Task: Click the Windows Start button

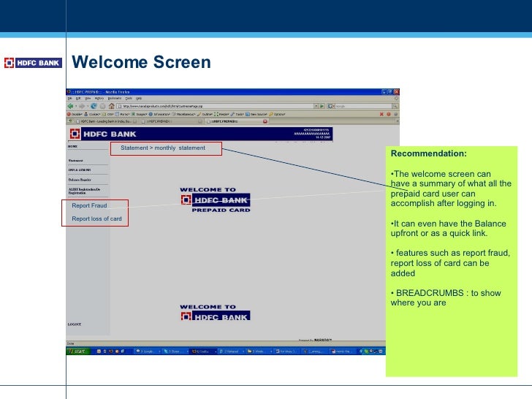Action: click(78, 351)
